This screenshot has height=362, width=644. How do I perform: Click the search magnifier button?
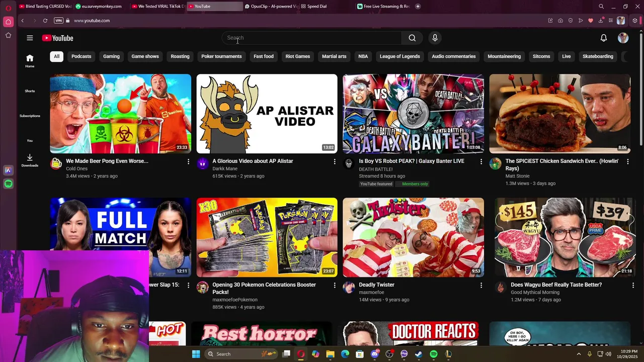pyautogui.click(x=412, y=38)
